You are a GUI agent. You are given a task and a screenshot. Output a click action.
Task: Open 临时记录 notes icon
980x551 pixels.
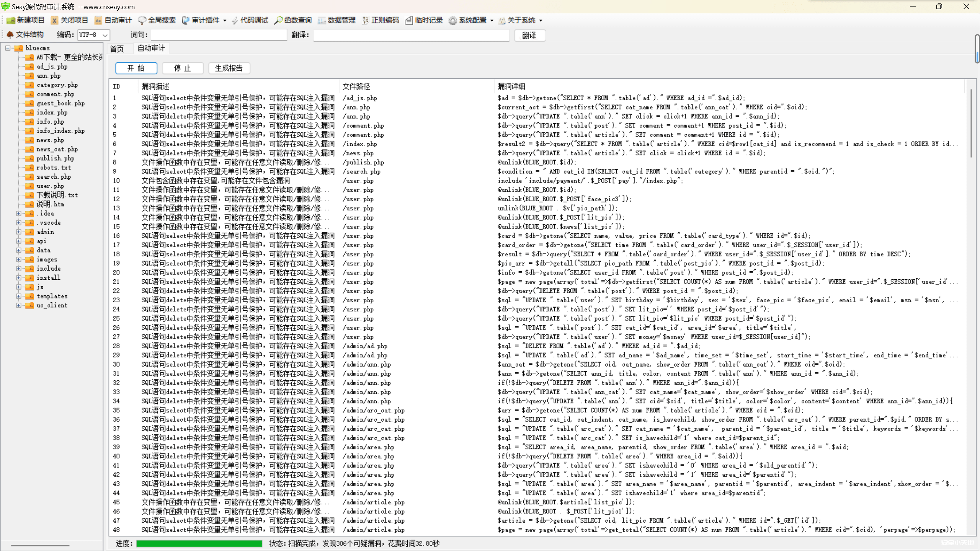pyautogui.click(x=409, y=20)
